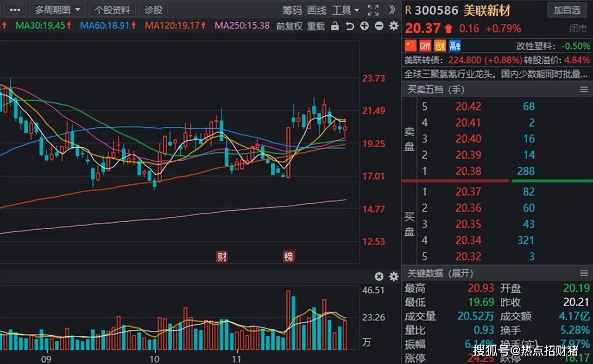Select sell level 4 price 20.41
Screen dimensions: 593x364
pyautogui.click(x=468, y=123)
